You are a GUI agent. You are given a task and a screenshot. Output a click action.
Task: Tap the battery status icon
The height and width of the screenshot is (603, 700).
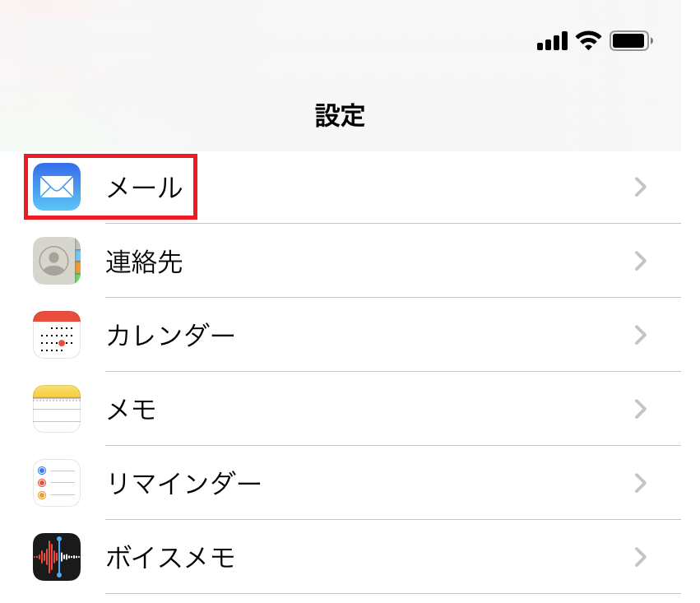pyautogui.click(x=631, y=41)
